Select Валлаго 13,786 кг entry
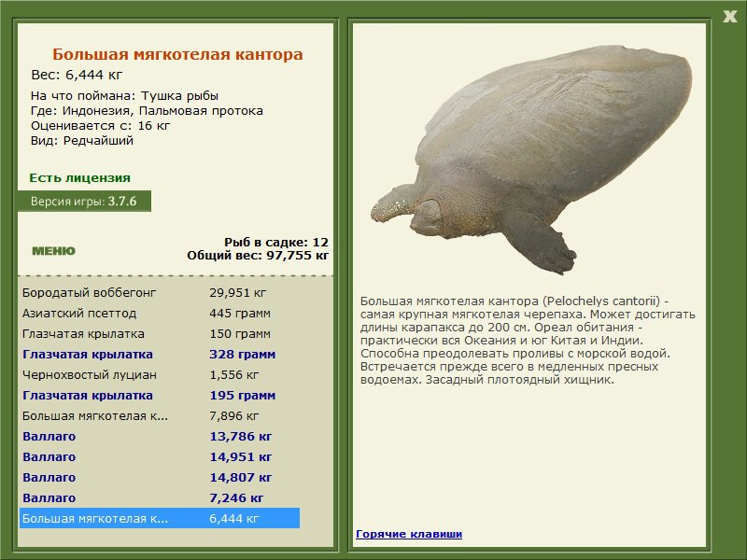Image resolution: width=747 pixels, height=560 pixels. 160,436
